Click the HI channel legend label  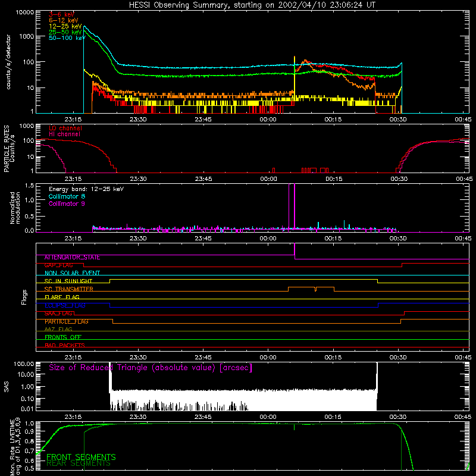point(64,134)
